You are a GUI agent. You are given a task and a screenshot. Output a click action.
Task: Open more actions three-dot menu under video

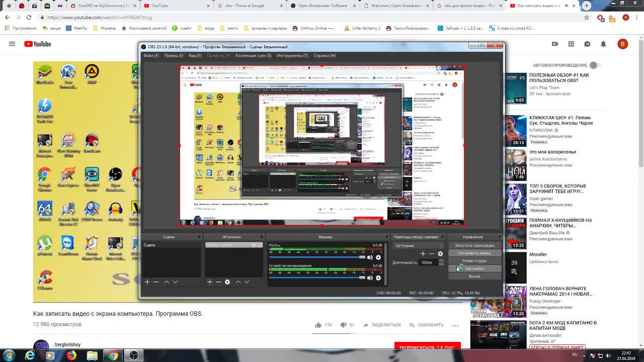pyautogui.click(x=455, y=325)
